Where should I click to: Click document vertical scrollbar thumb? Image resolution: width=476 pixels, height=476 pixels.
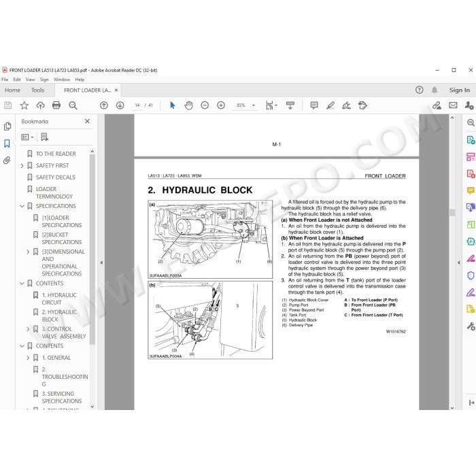[x=452, y=212]
